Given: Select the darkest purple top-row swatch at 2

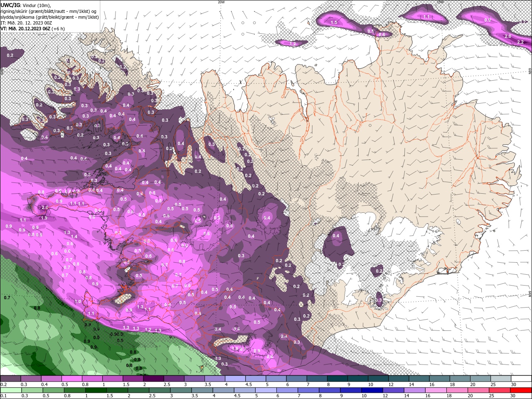Looking at the screenshot, I should point(153,378).
